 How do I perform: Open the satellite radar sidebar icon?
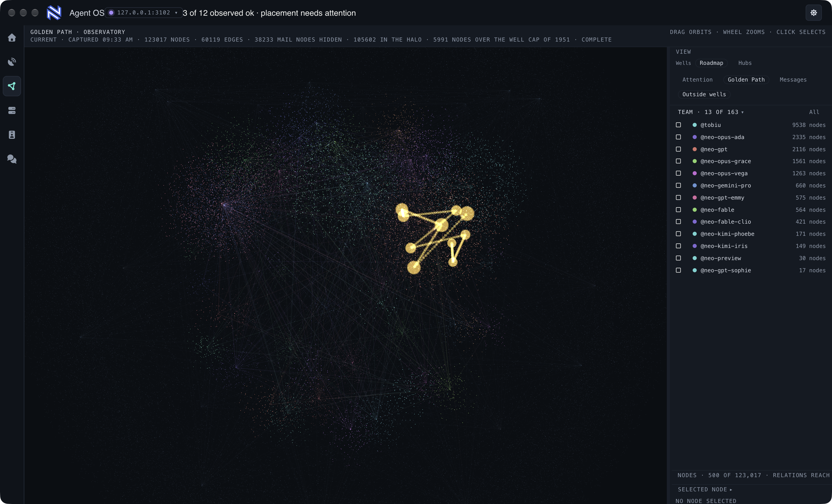[x=12, y=62]
